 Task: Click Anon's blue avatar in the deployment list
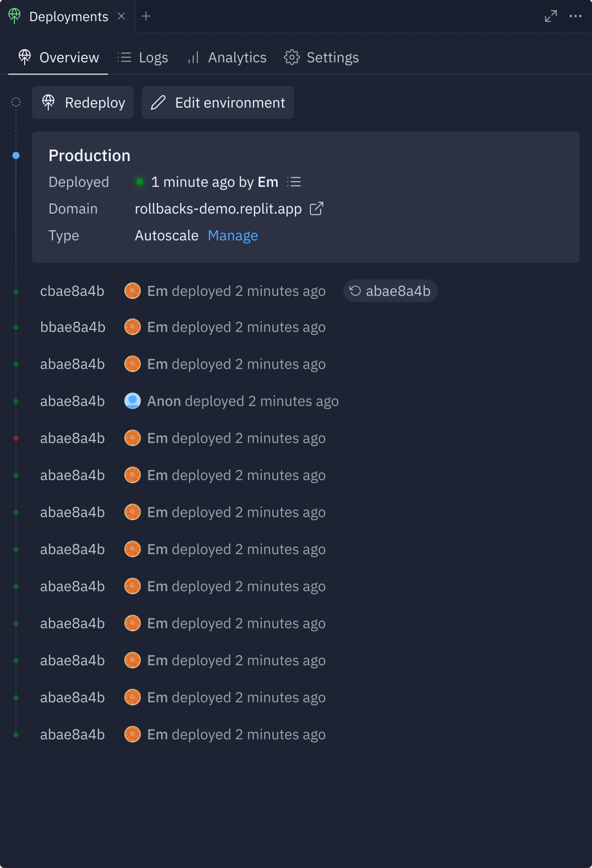pyautogui.click(x=132, y=401)
